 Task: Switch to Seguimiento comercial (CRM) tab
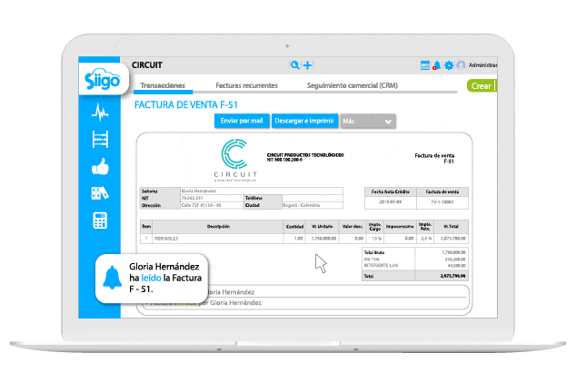353,85
